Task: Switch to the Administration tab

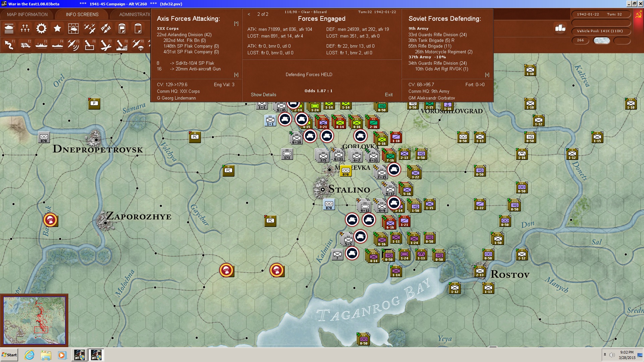Action: (135, 14)
